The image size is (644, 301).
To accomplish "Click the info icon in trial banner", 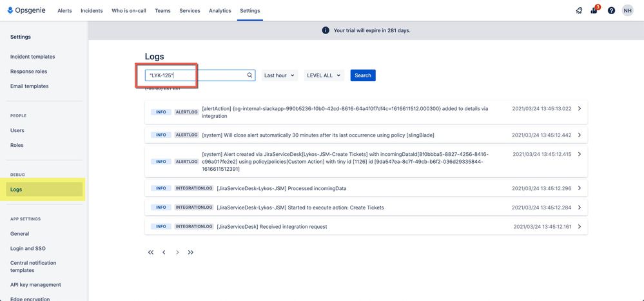I will pos(326,30).
